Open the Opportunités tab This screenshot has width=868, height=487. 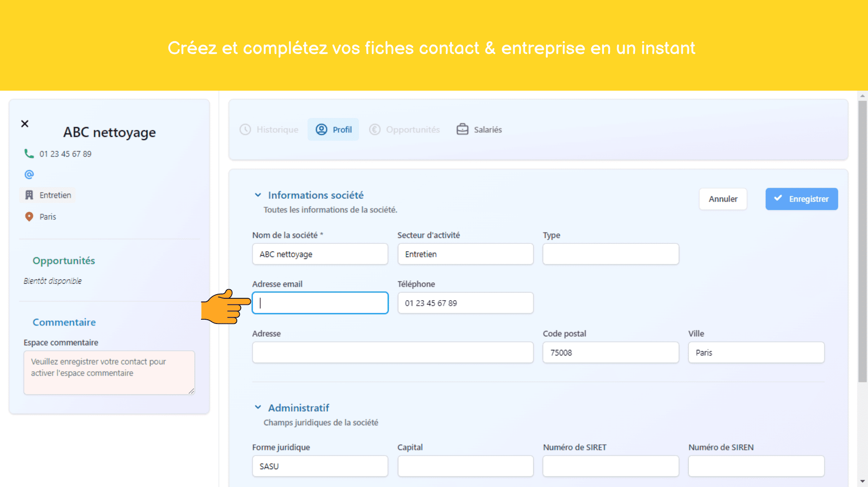(405, 129)
